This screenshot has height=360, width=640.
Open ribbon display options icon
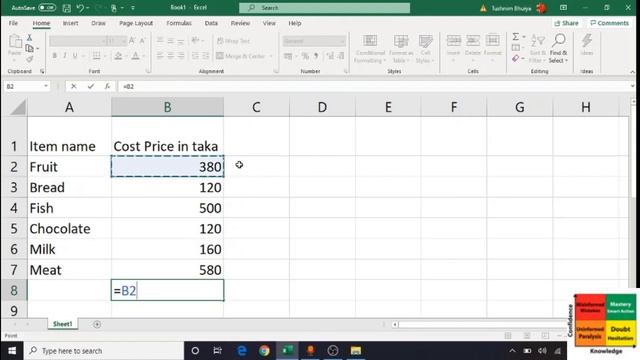(x=563, y=8)
